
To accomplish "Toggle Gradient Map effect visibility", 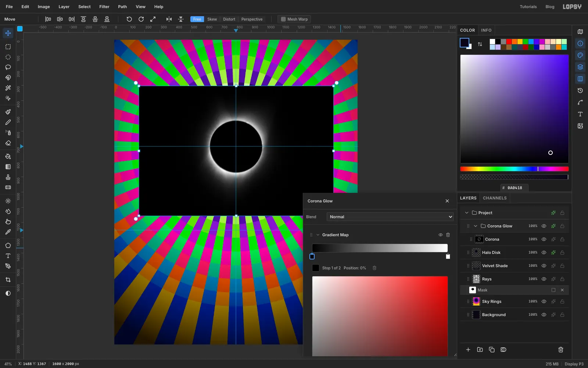I will (x=441, y=235).
